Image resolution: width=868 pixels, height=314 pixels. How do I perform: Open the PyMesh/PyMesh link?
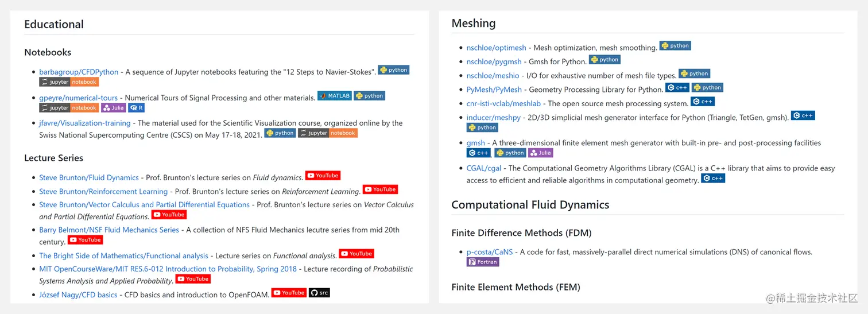494,90
